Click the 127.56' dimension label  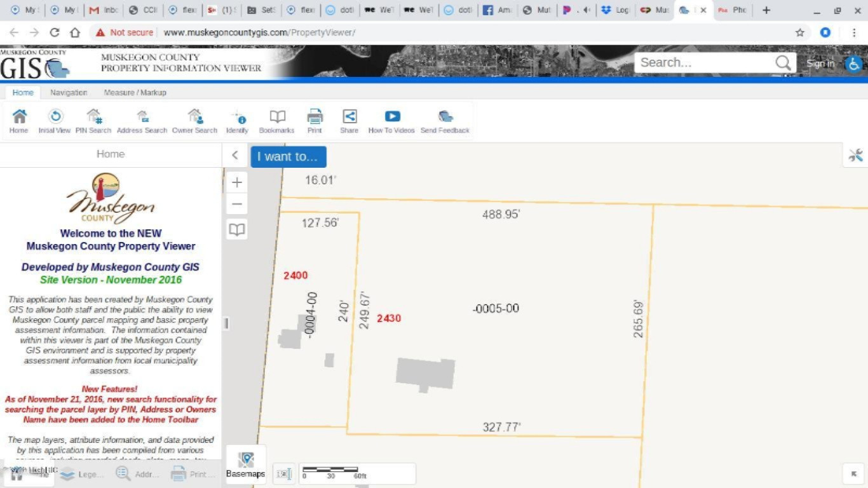point(320,223)
